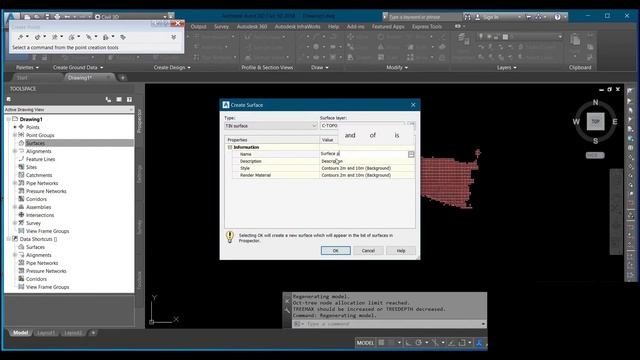Switch to the Model layout tab
The image size is (640, 360).
click(x=20, y=333)
